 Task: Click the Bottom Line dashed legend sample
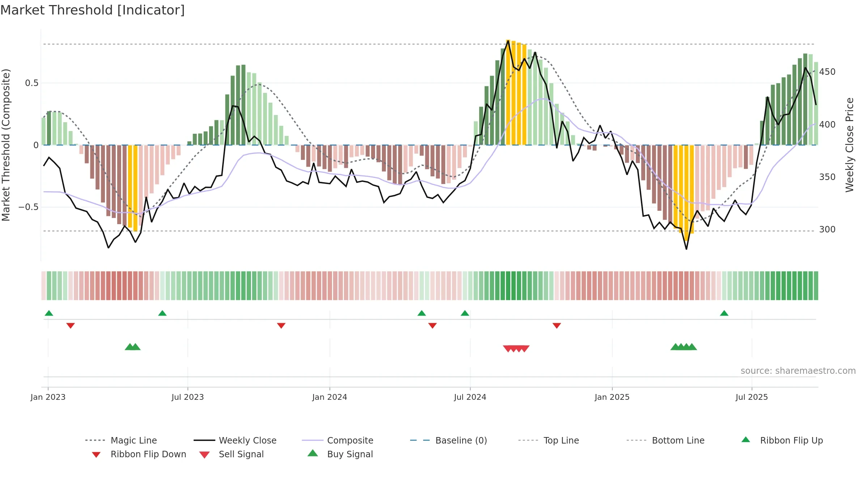click(x=637, y=440)
